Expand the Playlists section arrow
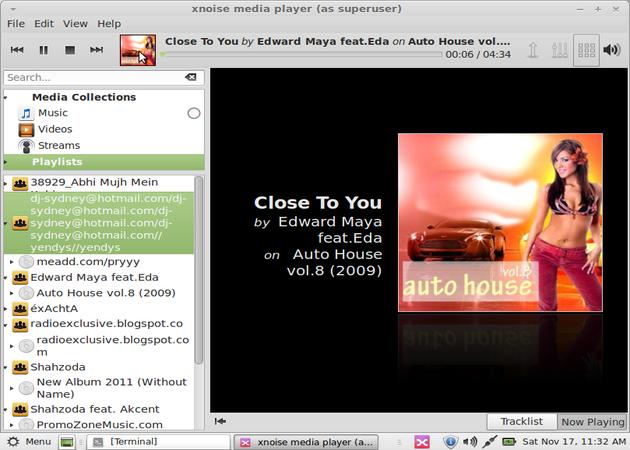630x450 pixels. [x=6, y=162]
